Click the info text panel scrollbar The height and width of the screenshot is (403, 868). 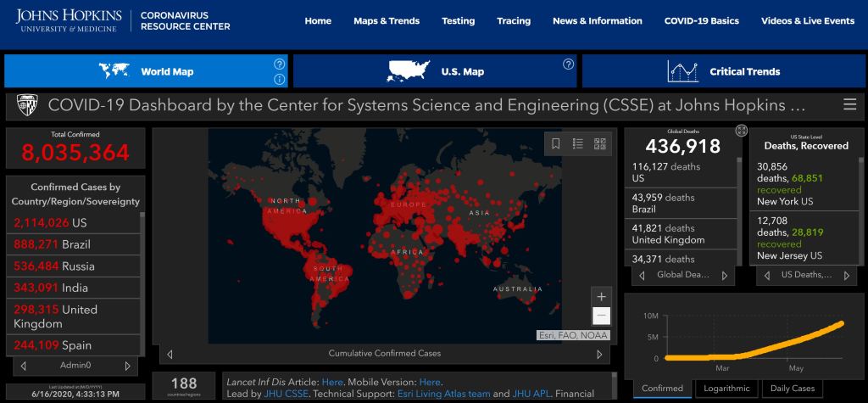click(x=614, y=386)
